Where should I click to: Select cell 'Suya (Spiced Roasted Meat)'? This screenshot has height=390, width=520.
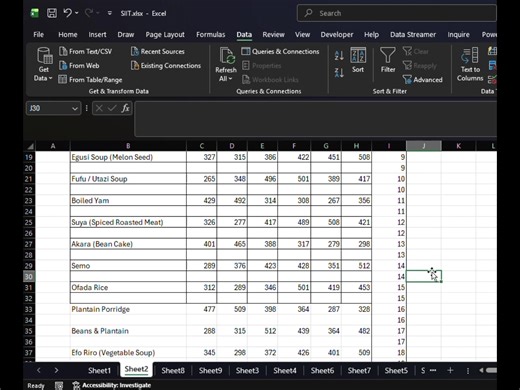point(128,222)
